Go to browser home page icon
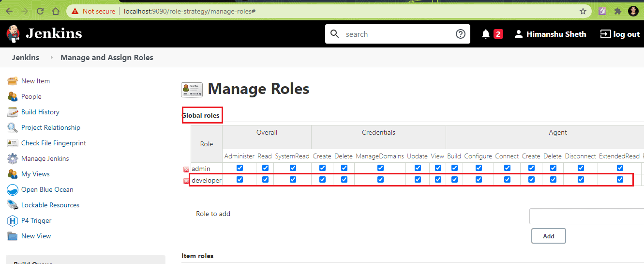The height and width of the screenshot is (264, 644). click(x=56, y=11)
